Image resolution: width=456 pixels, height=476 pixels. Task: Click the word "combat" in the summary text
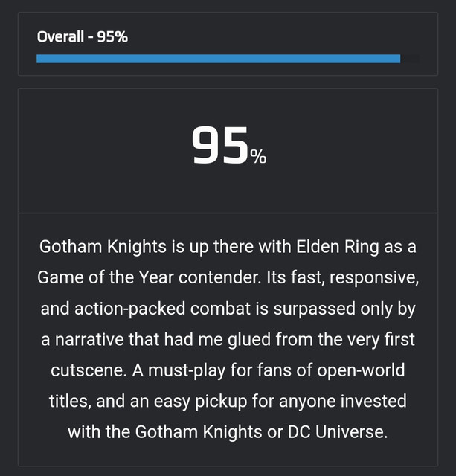click(220, 309)
